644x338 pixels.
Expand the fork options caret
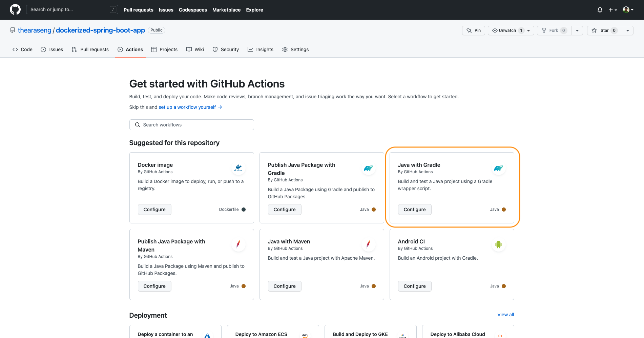[x=577, y=31]
